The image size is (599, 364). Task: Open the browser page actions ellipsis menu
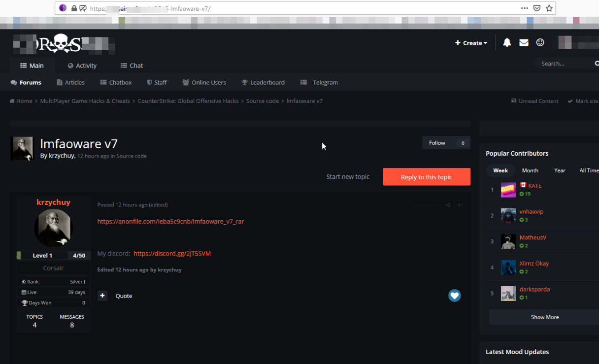point(525,8)
